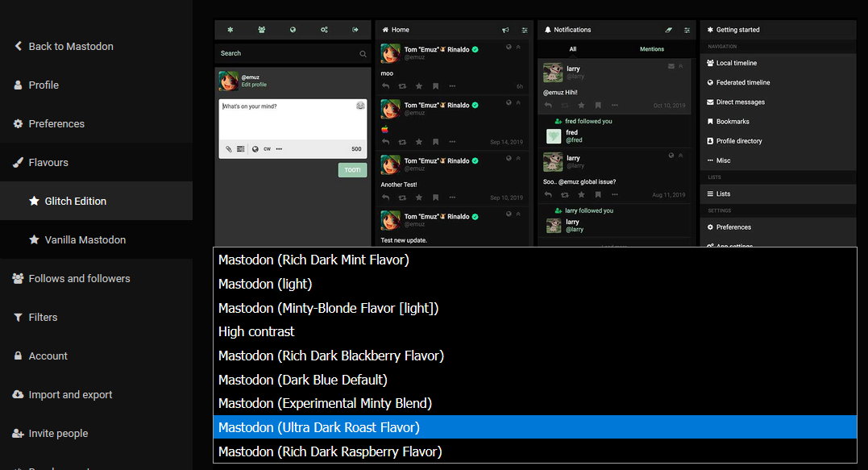Screen dimensions: 868x470
Task: Open Import and export section
Action: click(x=63, y=395)
